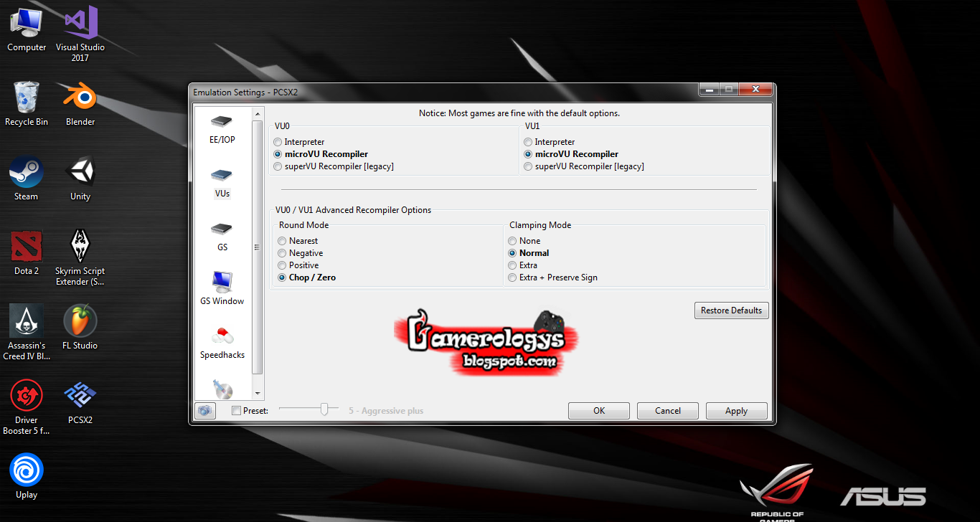The height and width of the screenshot is (522, 980).
Task: Launch FL Studio from the desktop
Action: [x=80, y=328]
